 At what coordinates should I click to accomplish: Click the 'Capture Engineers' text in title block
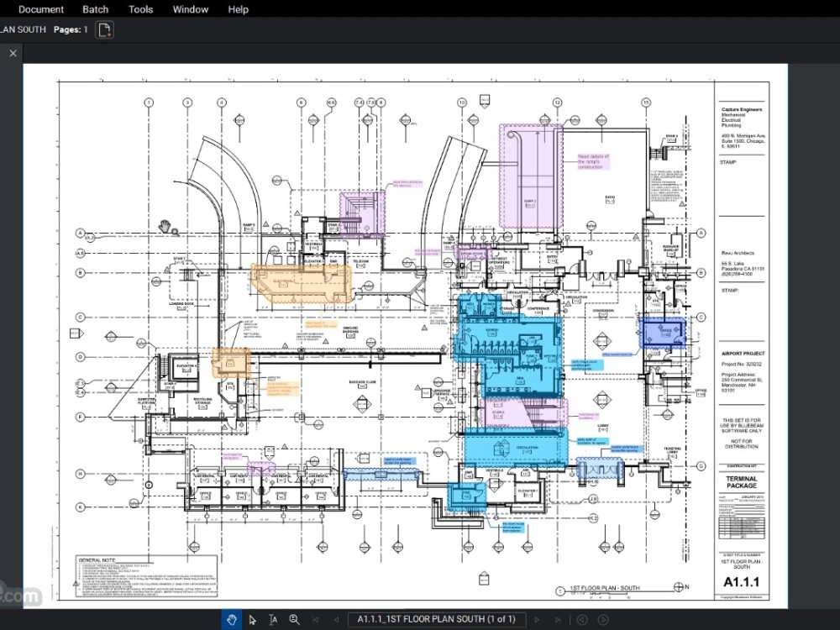coord(742,109)
